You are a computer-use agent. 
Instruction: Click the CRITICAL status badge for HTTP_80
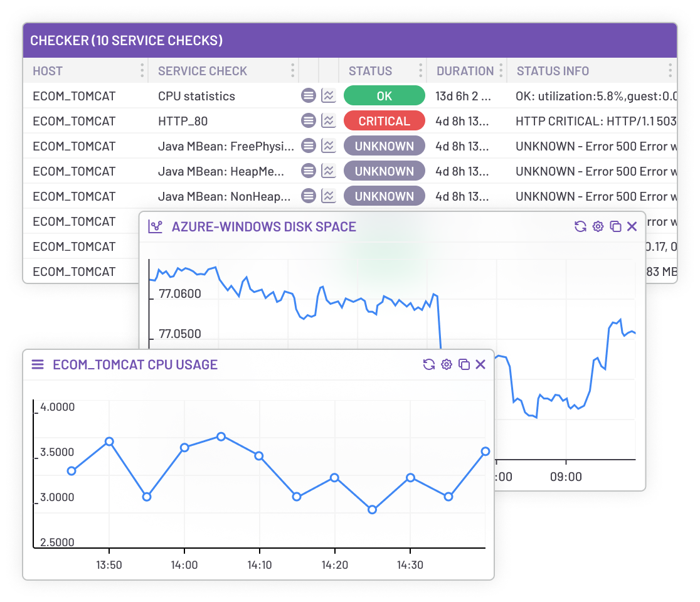[x=384, y=120]
